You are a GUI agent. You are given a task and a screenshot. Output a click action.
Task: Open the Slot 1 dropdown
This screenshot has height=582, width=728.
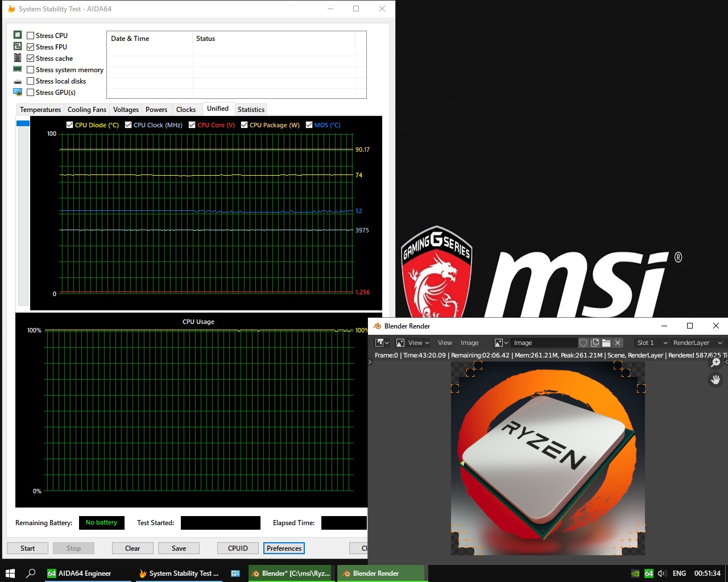[651, 343]
